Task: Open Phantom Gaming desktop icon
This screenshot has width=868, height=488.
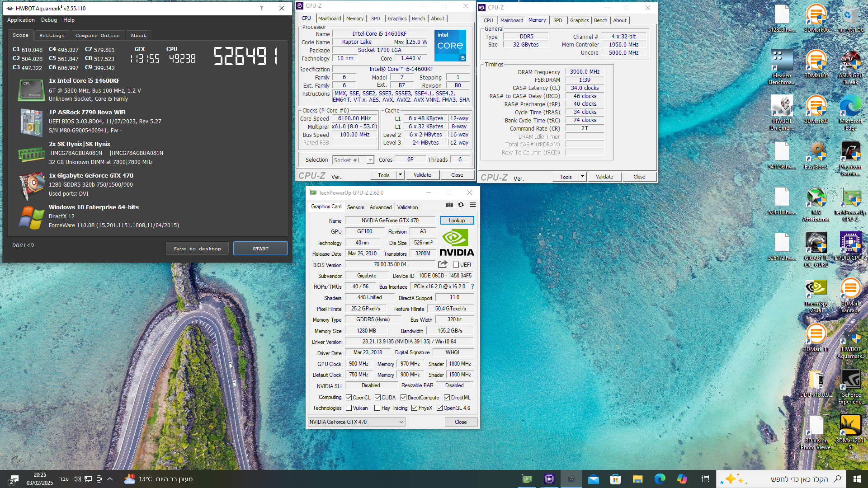Action: (x=850, y=158)
